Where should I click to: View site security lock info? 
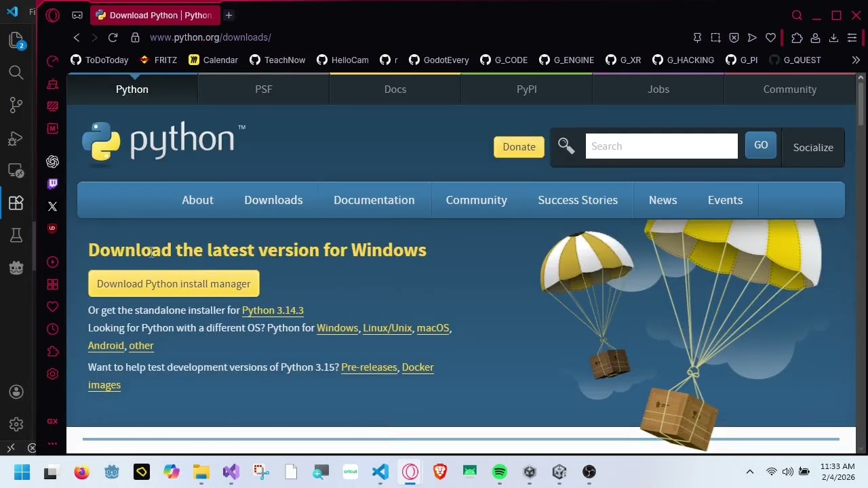point(135,37)
